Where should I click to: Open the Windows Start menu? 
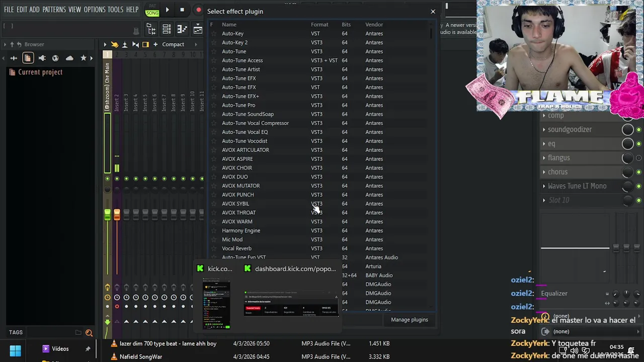tap(15, 350)
